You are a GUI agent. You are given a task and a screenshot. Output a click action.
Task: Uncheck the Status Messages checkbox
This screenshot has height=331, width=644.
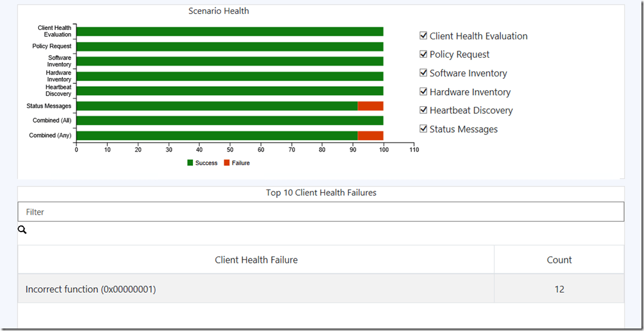[423, 129]
